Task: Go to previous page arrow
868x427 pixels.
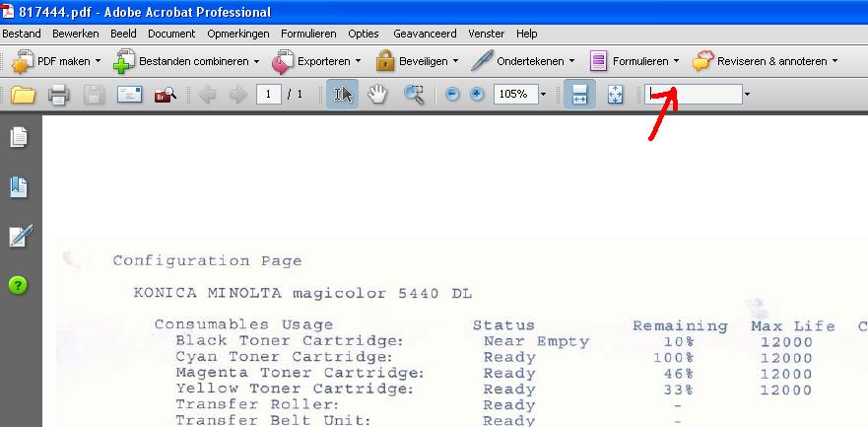Action: point(207,95)
